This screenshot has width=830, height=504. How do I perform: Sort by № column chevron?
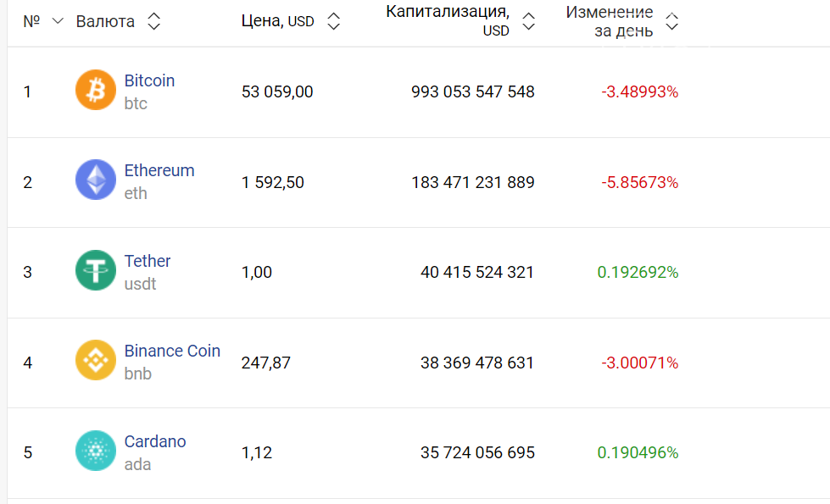pos(58,21)
